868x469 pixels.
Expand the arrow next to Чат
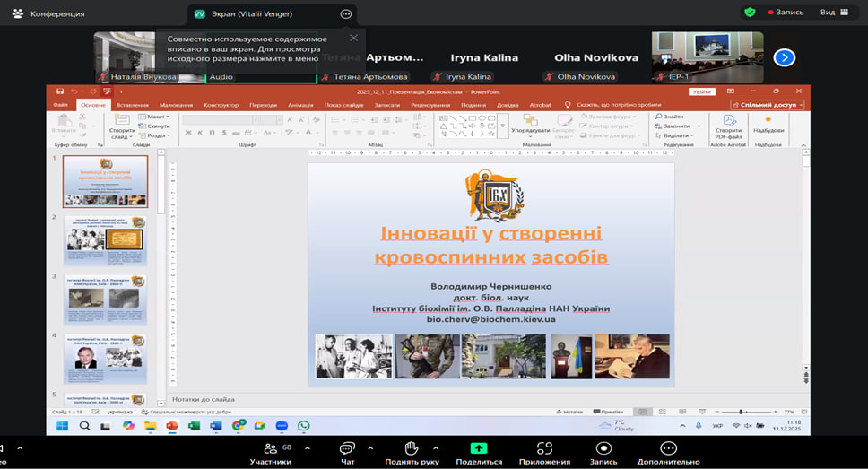[x=371, y=447]
